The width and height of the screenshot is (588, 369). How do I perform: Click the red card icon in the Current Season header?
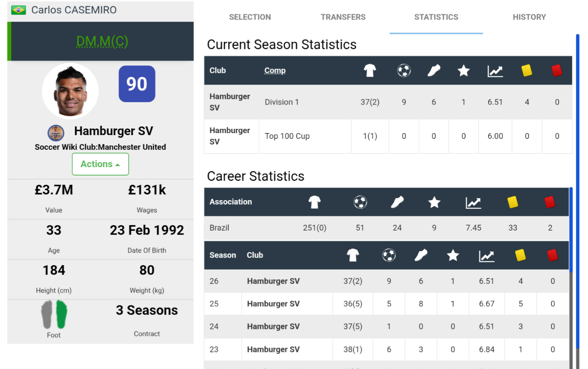(x=557, y=70)
